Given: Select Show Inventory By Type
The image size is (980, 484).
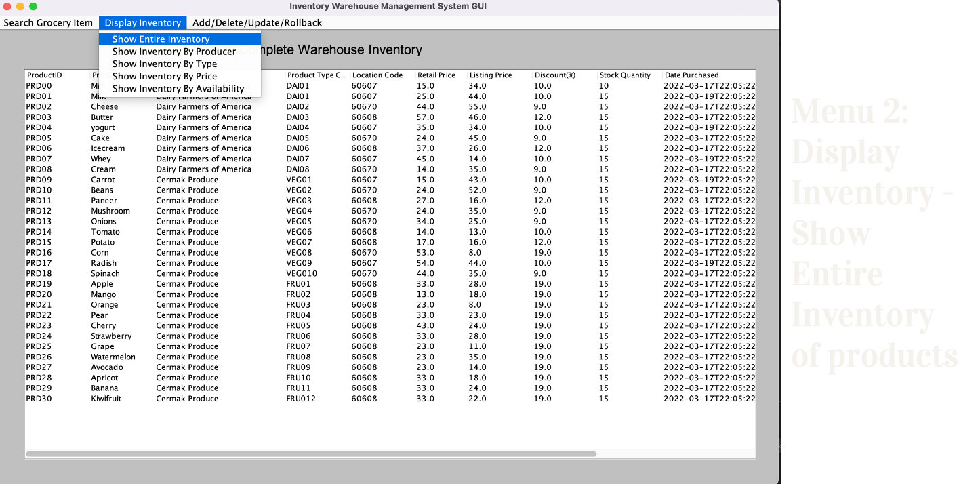Looking at the screenshot, I should (x=180, y=64).
